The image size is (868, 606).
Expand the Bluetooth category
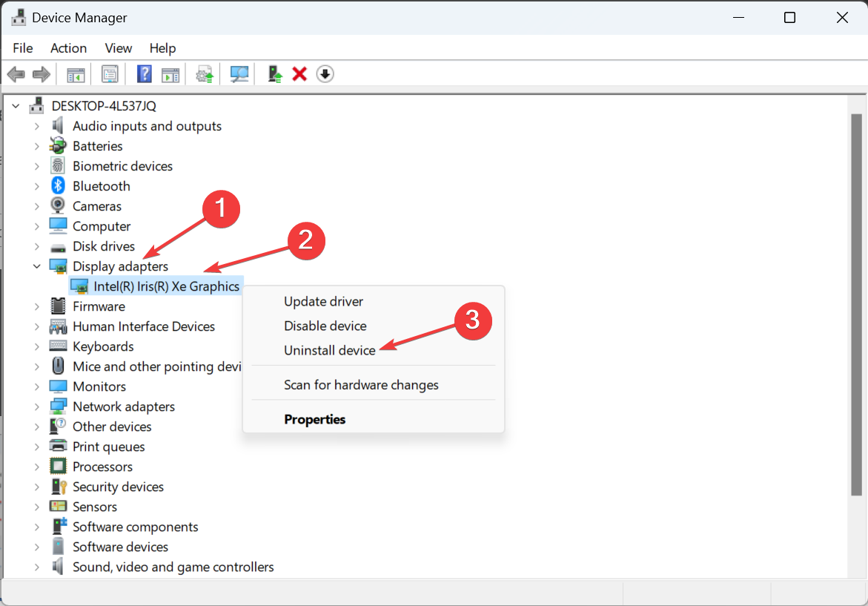37,186
